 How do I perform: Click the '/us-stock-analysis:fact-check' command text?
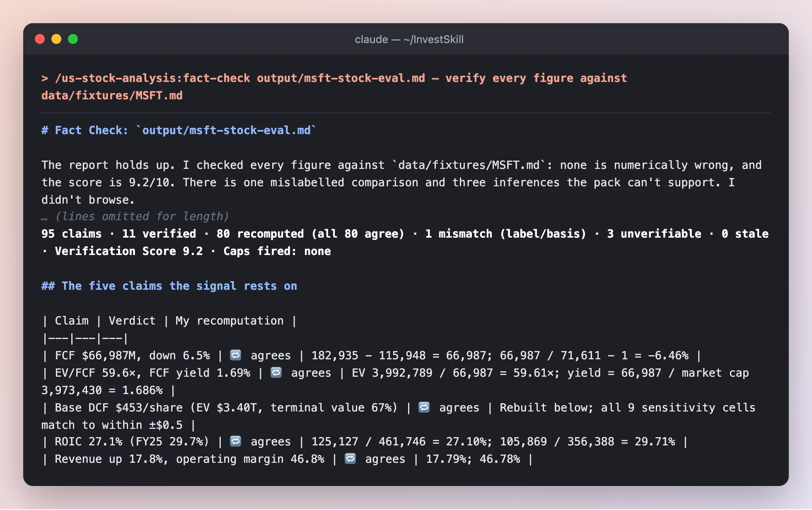(152, 78)
